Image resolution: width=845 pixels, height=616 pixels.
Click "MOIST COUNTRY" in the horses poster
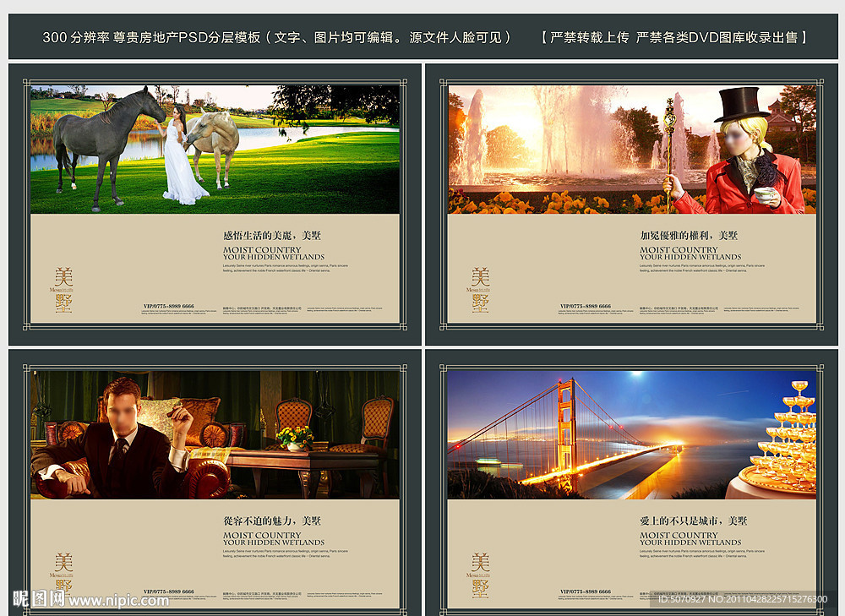[262, 249]
